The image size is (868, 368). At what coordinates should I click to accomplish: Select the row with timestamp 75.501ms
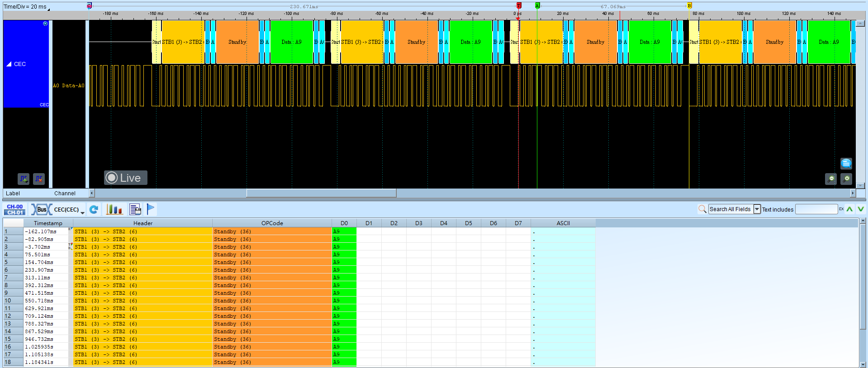coord(299,255)
